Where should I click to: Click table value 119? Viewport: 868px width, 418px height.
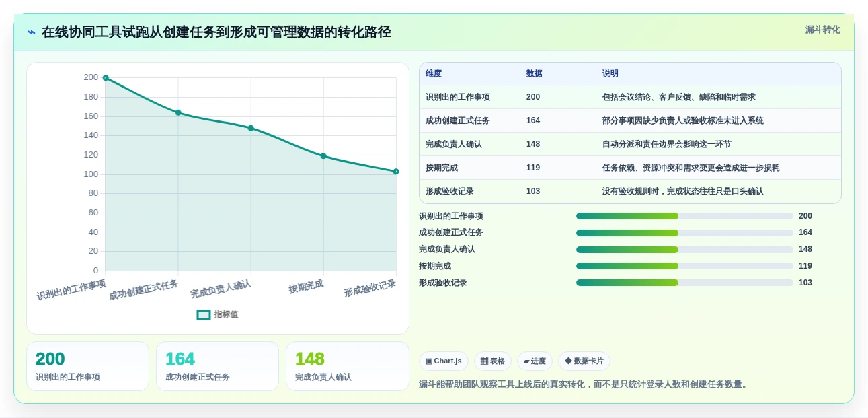coord(533,168)
